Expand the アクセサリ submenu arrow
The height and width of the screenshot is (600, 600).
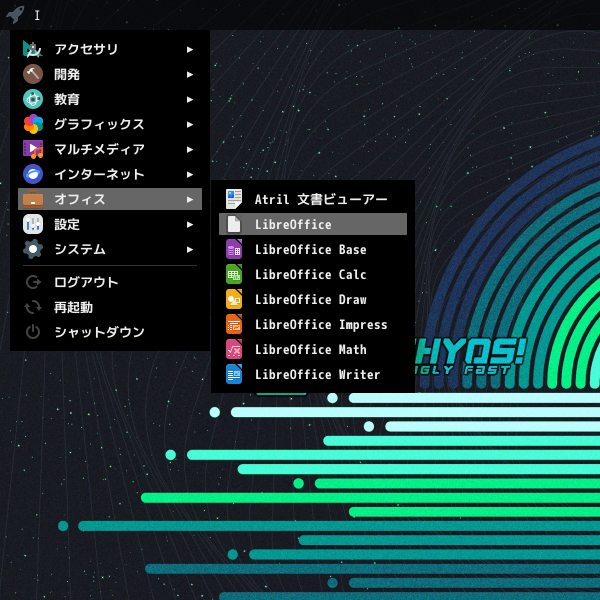pyautogui.click(x=190, y=49)
